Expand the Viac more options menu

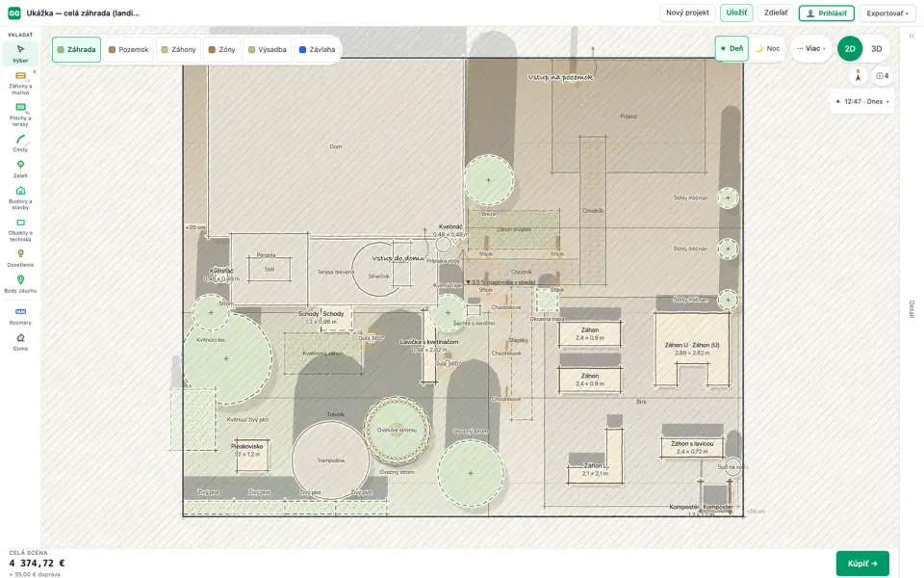point(811,48)
